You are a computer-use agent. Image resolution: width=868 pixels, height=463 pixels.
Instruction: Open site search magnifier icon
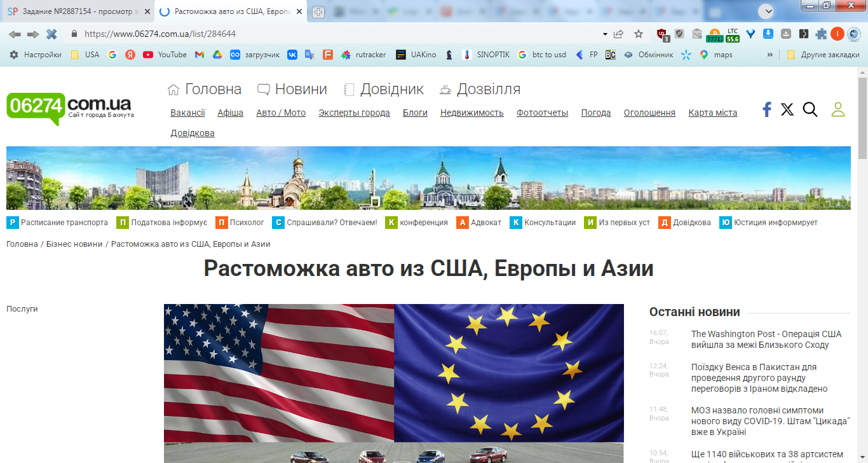coord(810,109)
